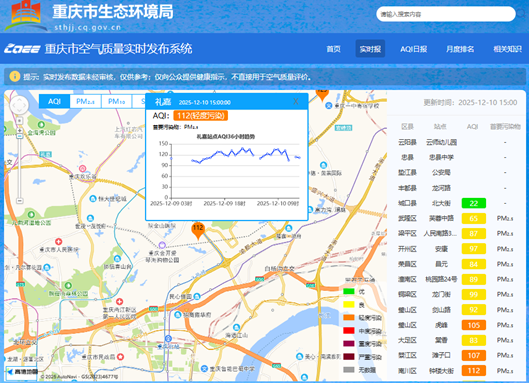The width and height of the screenshot is (529, 383).
Task: Click the orange 轻度污染 legend swatch
Action: pos(349,318)
